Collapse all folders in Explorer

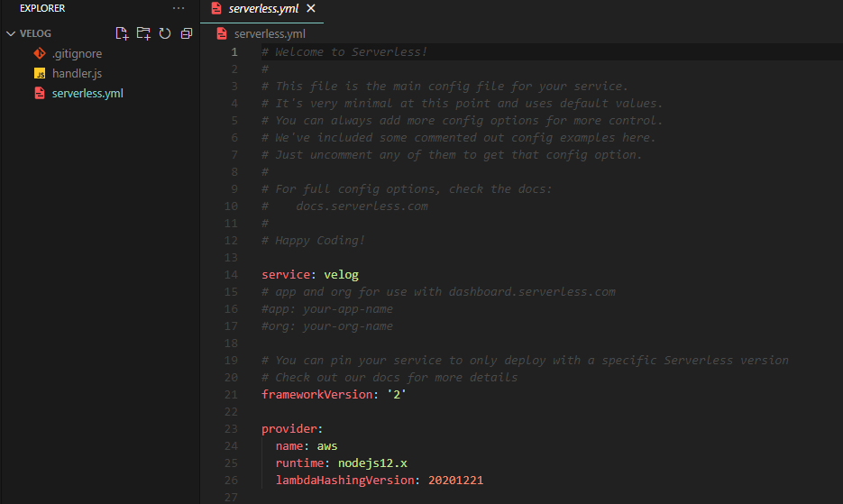187,33
